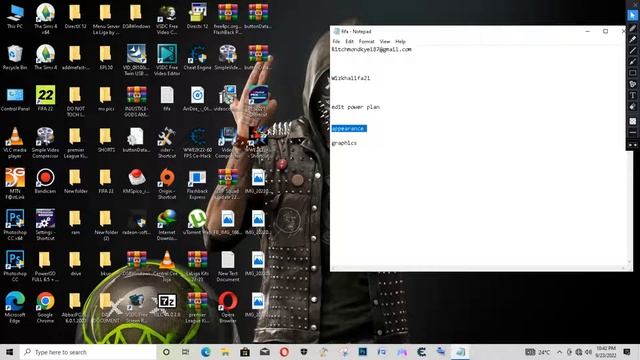Select the Cheat Engine desktop icon
Screen dimensions: 640x360
pos(197,57)
